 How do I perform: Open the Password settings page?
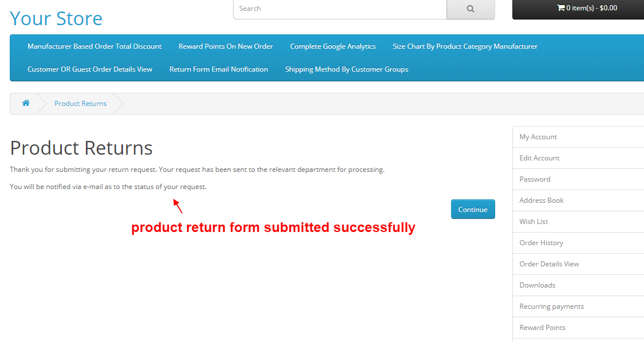pos(535,179)
